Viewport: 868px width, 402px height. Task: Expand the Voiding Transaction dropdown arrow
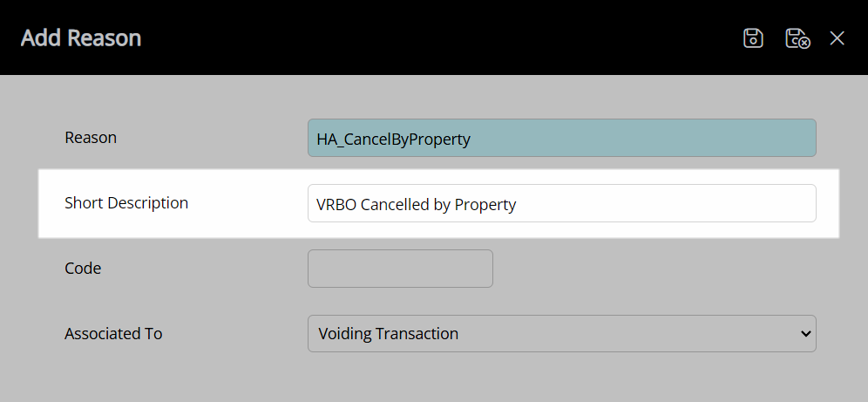(805, 334)
